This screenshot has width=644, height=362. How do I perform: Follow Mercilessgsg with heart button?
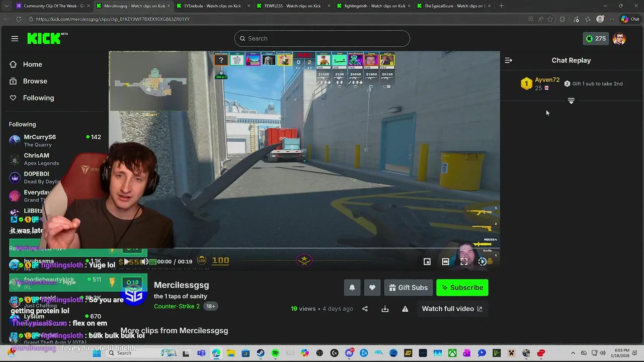372,288
